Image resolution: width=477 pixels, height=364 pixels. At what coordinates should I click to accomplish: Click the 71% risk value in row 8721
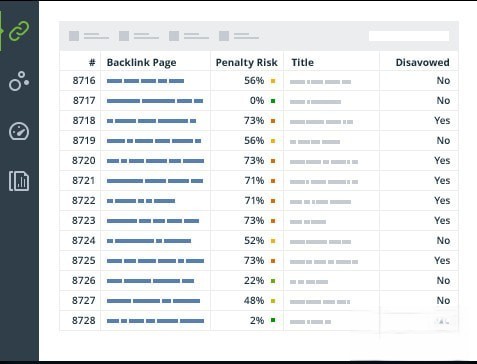pos(254,180)
